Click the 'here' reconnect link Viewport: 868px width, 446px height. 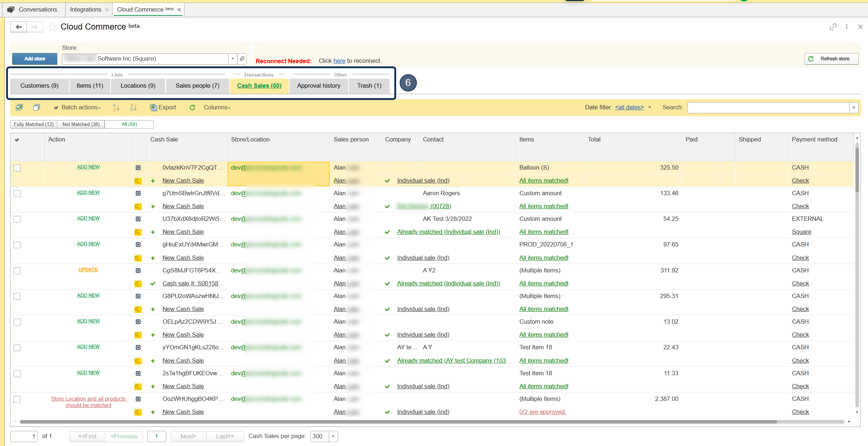(x=339, y=61)
